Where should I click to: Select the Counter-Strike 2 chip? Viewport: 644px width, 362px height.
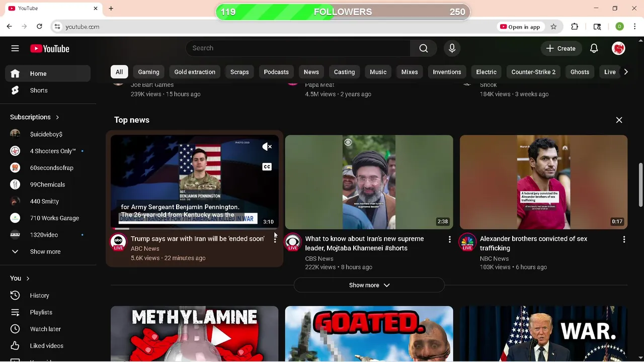pyautogui.click(x=533, y=72)
